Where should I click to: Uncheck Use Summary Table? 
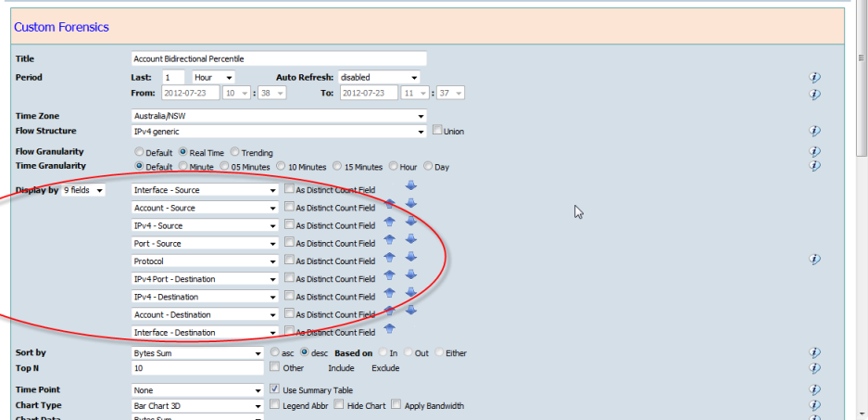tap(274, 389)
